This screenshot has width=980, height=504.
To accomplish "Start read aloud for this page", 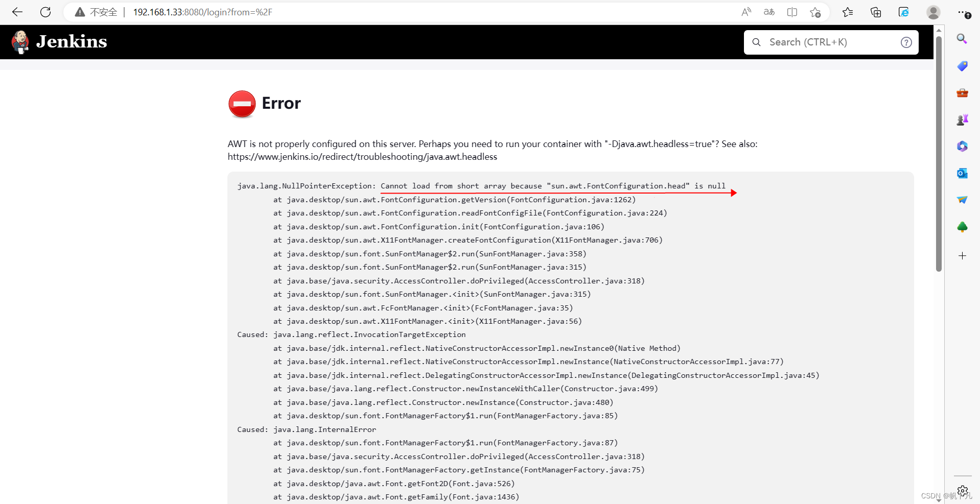I will (746, 12).
